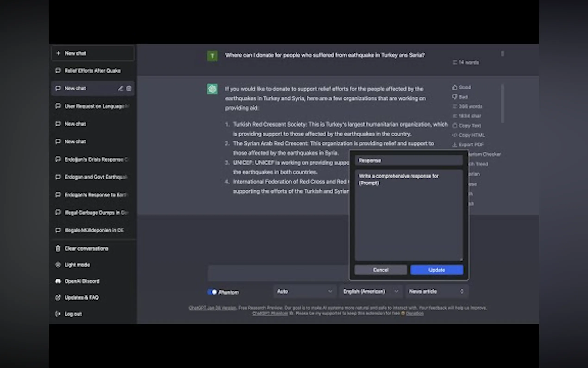Viewport: 588px width, 368px height.
Task: Click the trash icon on selected chat
Action: (129, 88)
